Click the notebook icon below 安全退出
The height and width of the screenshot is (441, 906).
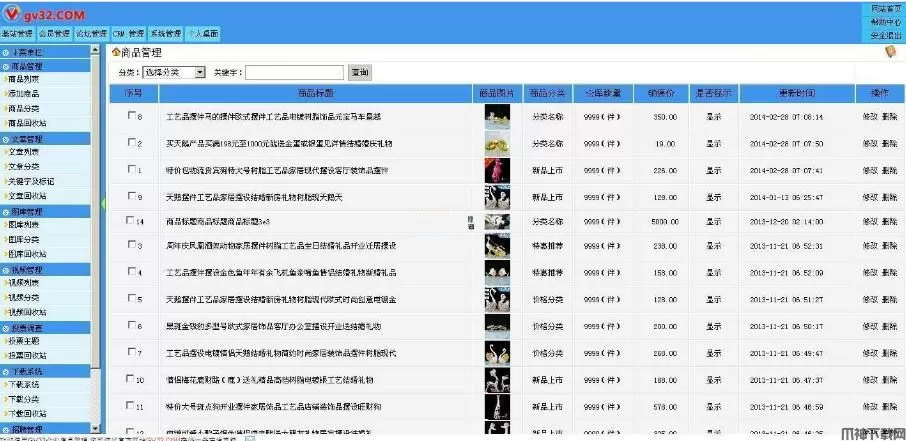[891, 52]
